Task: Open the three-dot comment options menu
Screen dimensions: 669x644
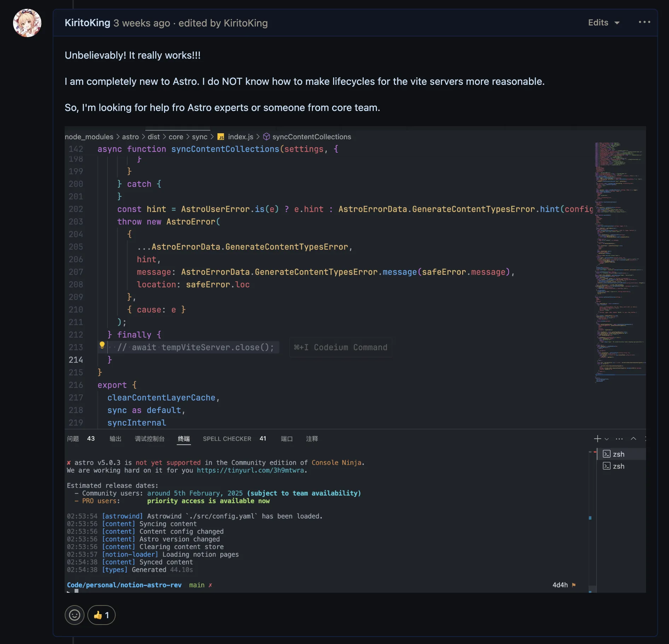Action: click(x=644, y=22)
